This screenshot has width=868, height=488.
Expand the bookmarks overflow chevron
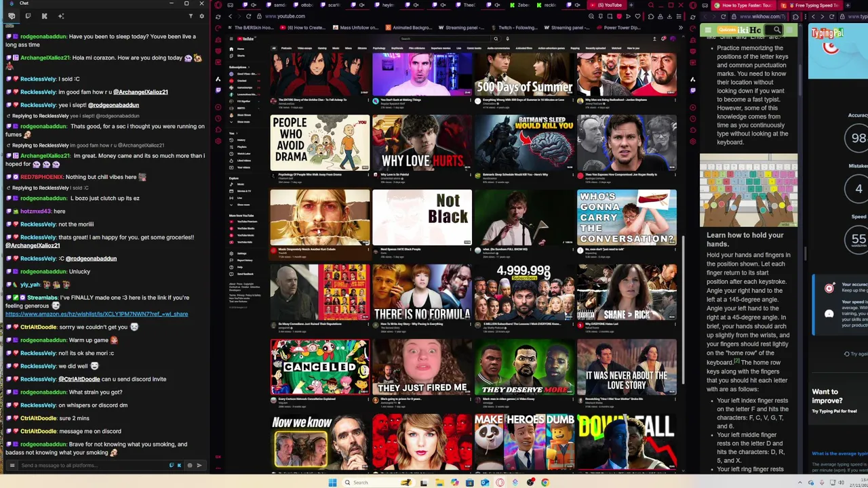680,28
